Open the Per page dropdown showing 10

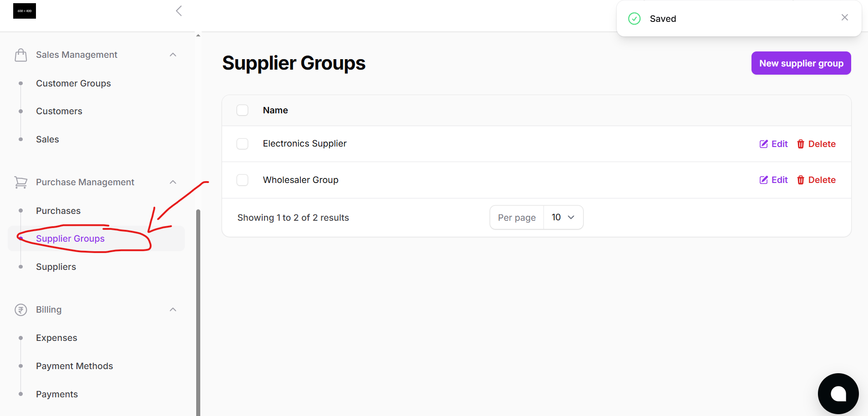563,217
